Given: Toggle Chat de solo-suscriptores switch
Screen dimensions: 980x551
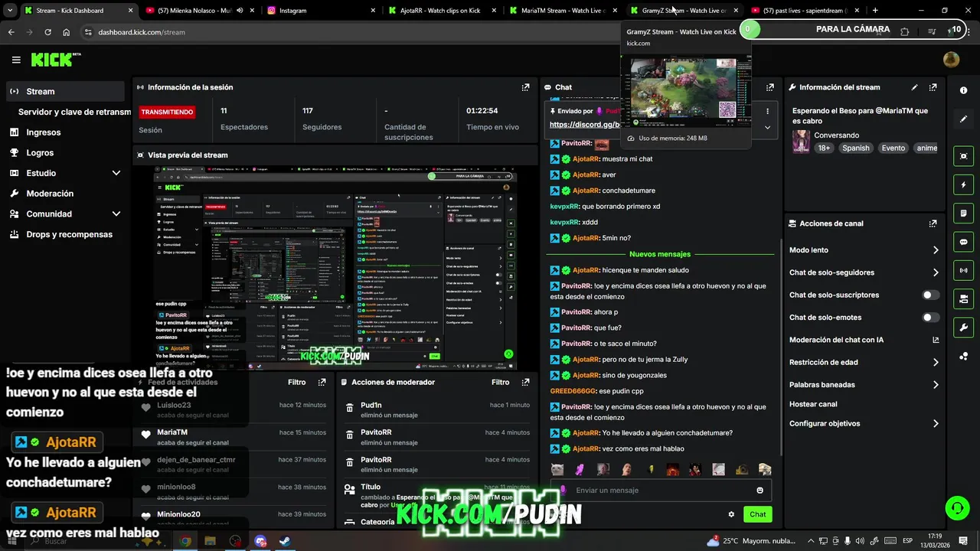Looking at the screenshot, I should tap(930, 295).
